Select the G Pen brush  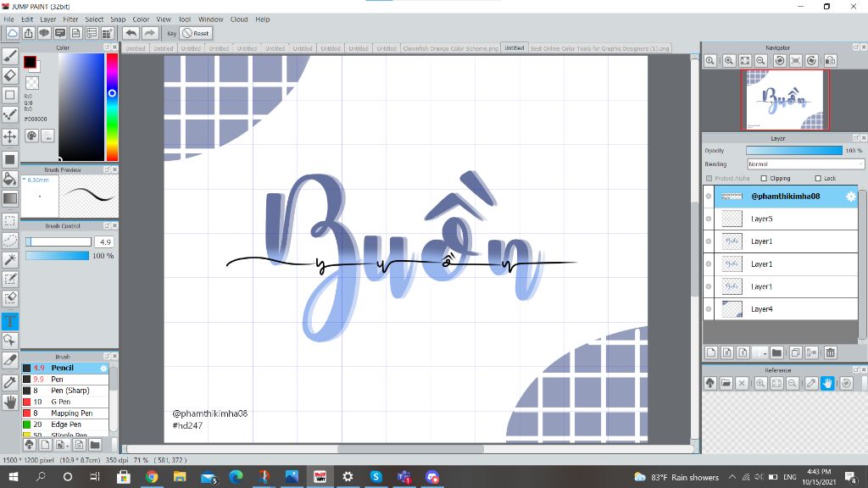tap(65, 402)
